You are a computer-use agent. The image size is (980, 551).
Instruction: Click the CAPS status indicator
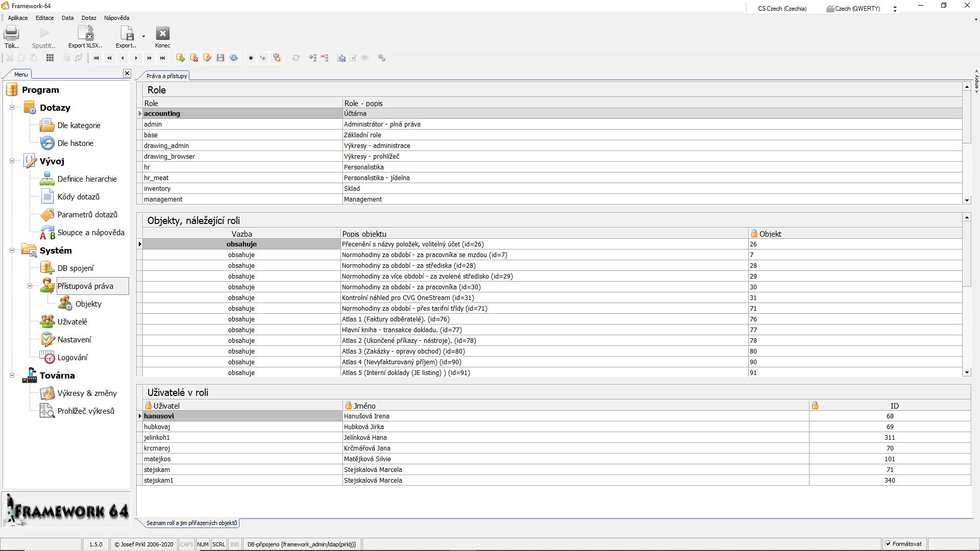click(186, 544)
